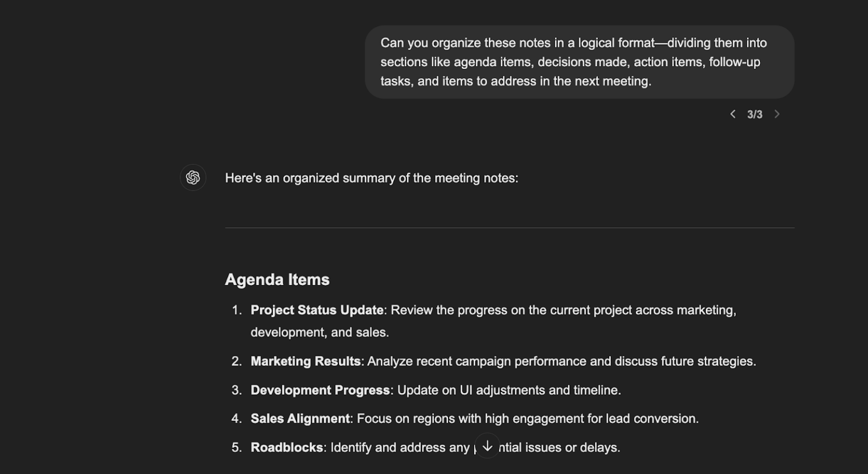Click the right arrow beside the 3/3 counter

pyautogui.click(x=777, y=114)
